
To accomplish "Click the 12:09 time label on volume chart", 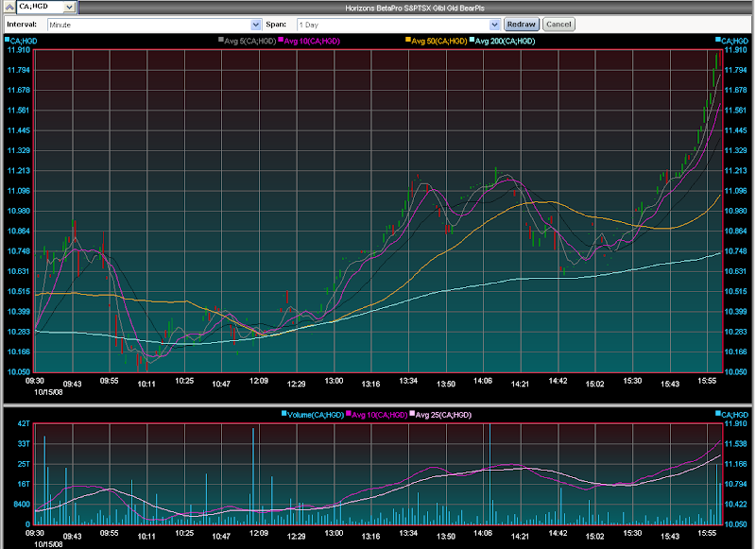I will tap(259, 533).
